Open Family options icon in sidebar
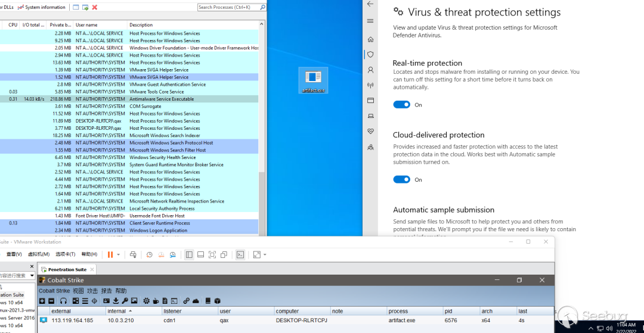The width and height of the screenshot is (644, 333). coord(370,147)
